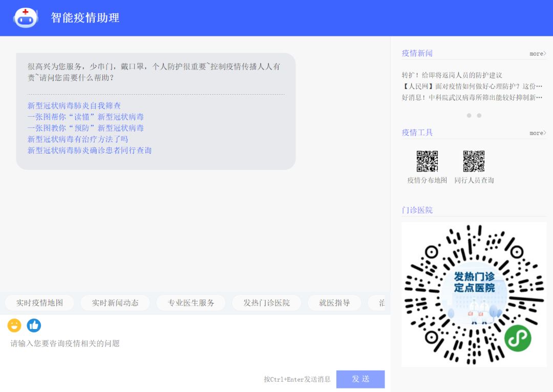The image size is (553, 392).
Task: Select the 实时新闻动态 quick tab
Action: point(115,303)
